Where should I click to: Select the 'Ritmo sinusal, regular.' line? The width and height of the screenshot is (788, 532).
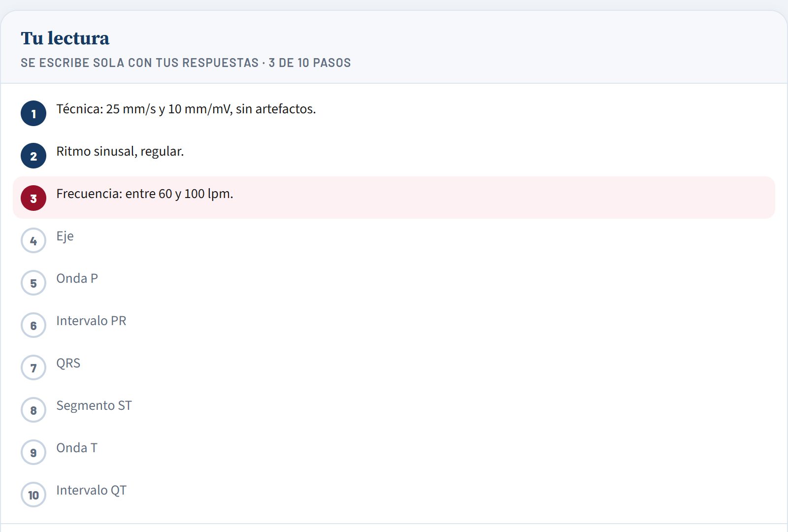pos(120,151)
